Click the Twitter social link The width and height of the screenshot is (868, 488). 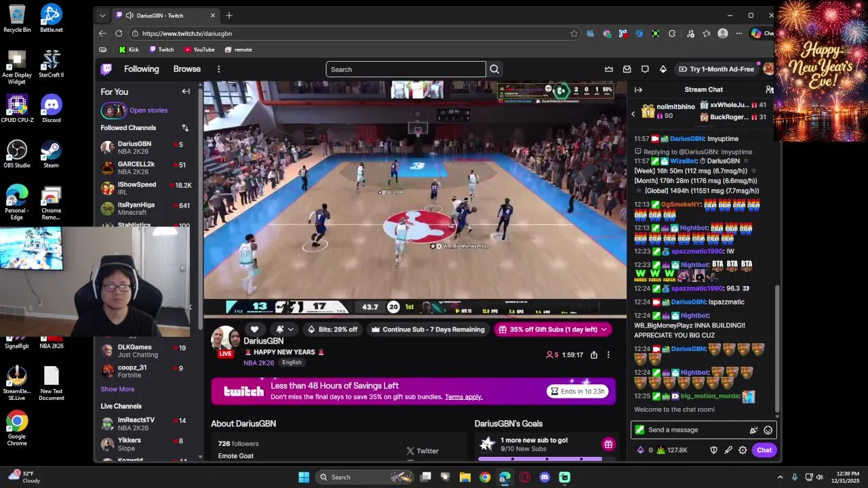(422, 451)
